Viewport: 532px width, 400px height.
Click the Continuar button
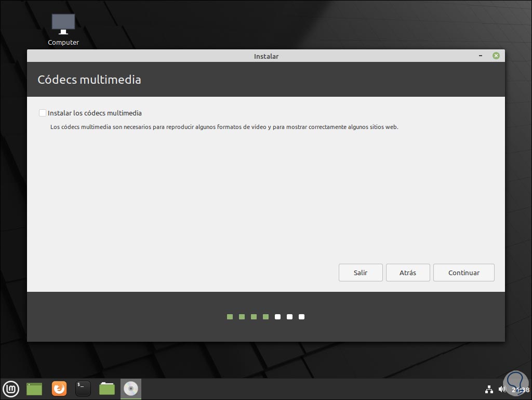(463, 272)
